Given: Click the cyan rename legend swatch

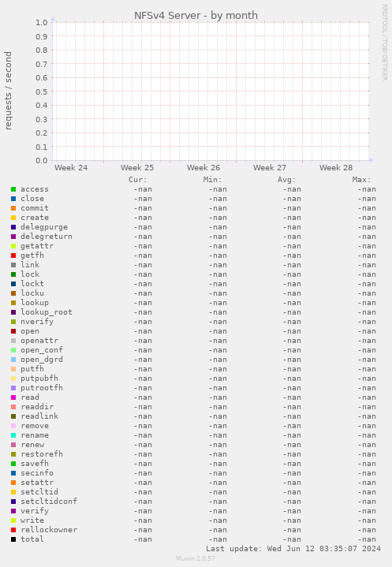Looking at the screenshot, I should [13, 435].
